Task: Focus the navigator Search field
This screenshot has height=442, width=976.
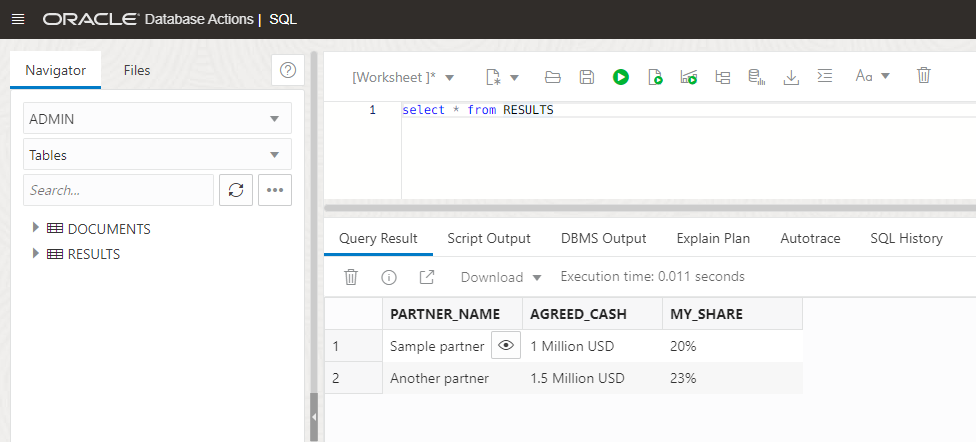Action: 118,190
